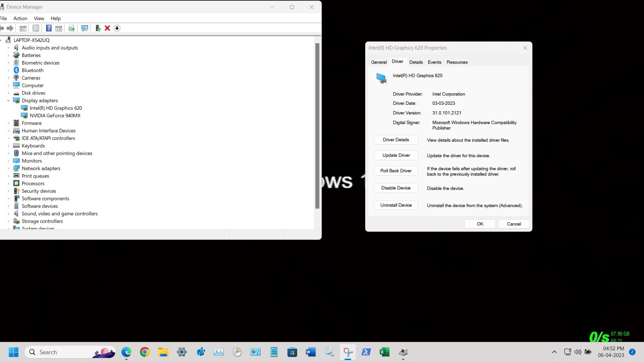
Task: Switch to the Resources tab
Action: pos(457,62)
